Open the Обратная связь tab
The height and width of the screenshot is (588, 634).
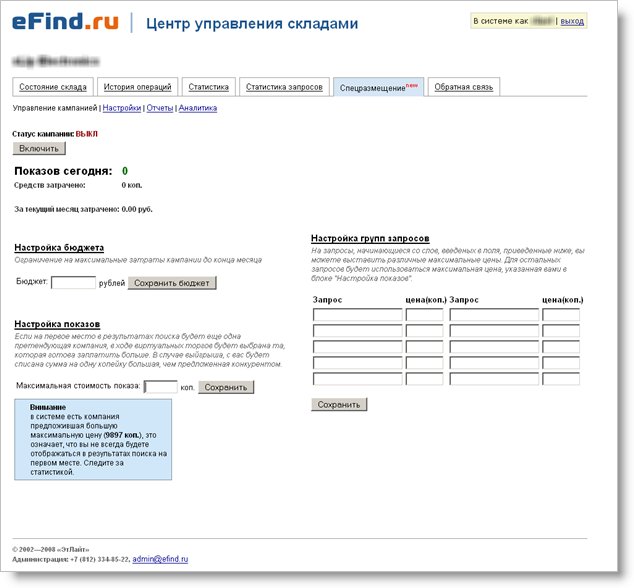[x=464, y=87]
